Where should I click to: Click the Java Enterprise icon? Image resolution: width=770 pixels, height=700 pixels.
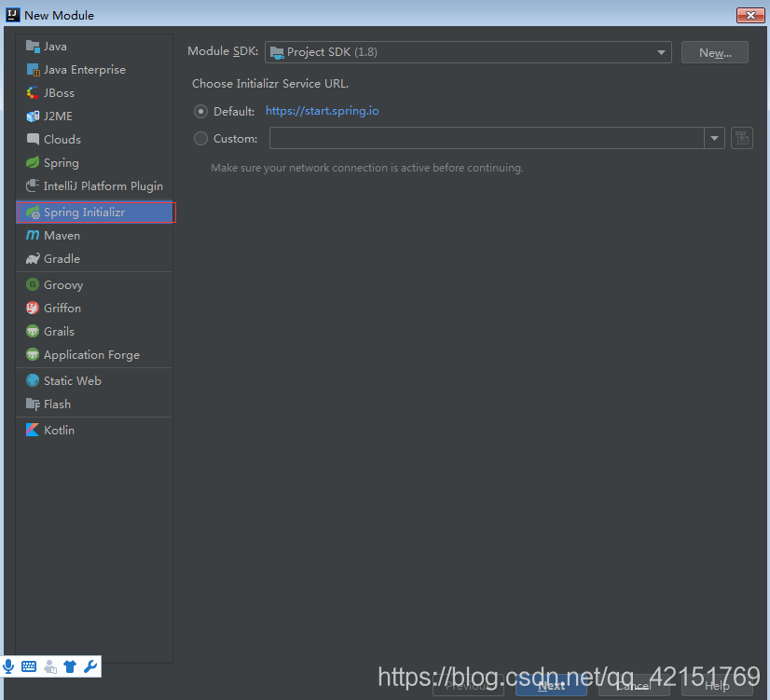point(33,70)
